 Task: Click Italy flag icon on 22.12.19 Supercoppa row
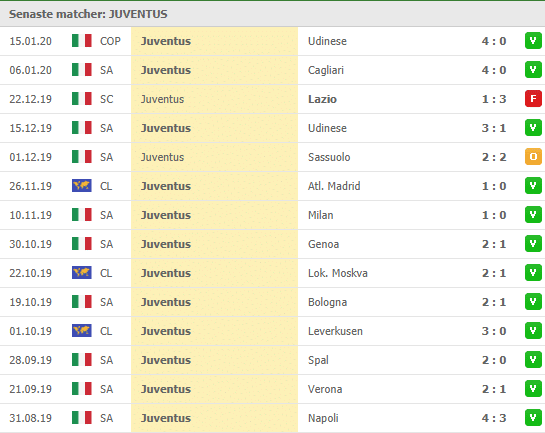[82, 99]
